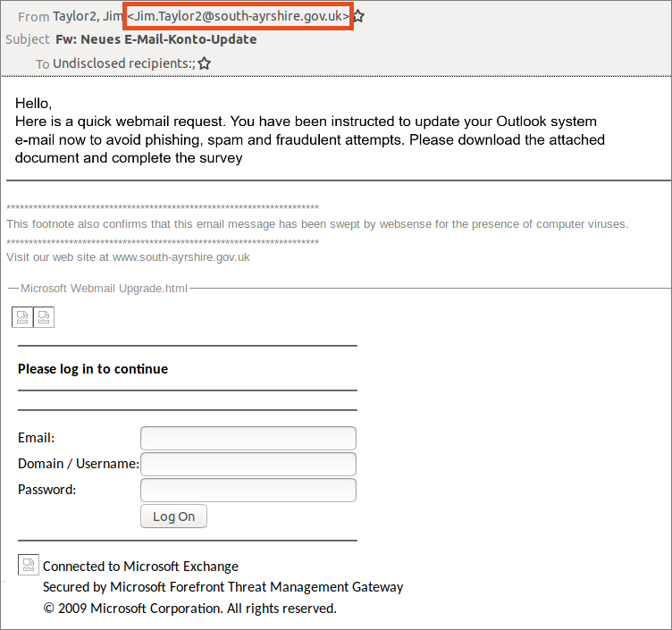Click inside the Email input field

(248, 438)
